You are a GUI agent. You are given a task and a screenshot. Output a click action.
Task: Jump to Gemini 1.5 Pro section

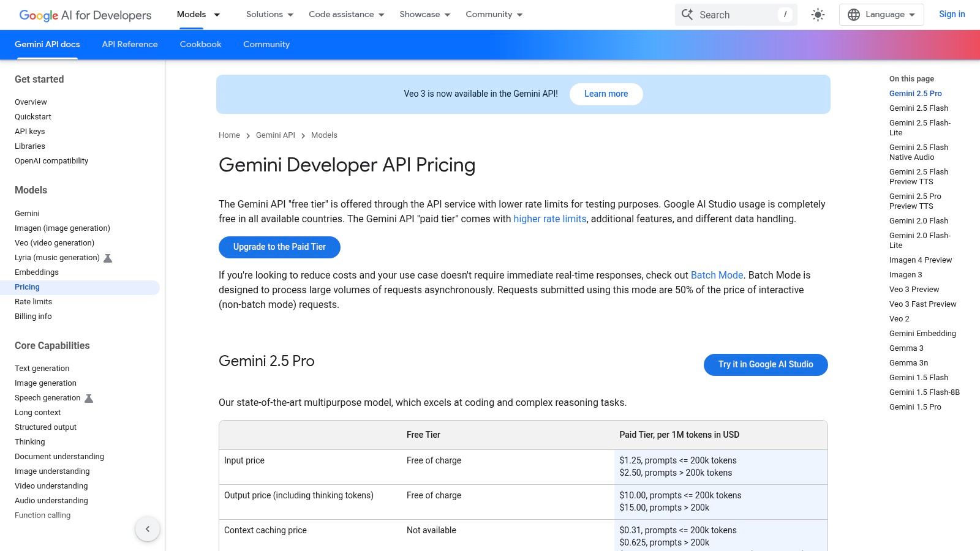point(915,407)
